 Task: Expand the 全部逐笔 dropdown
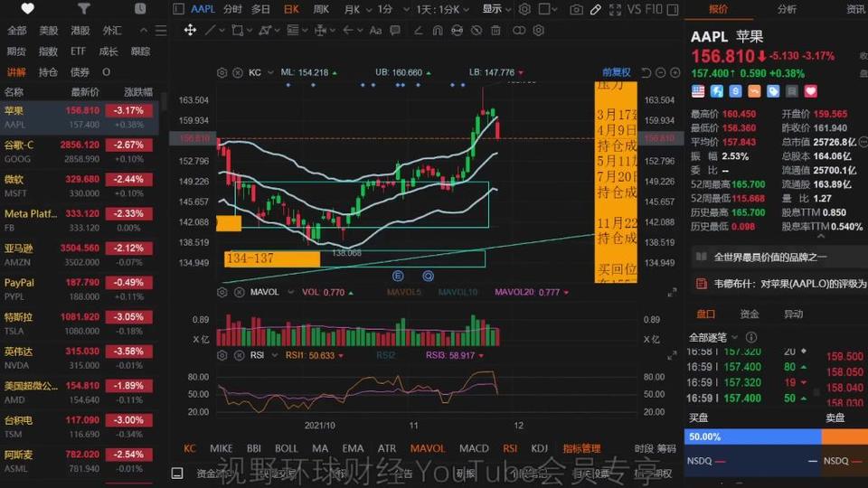pyautogui.click(x=713, y=337)
